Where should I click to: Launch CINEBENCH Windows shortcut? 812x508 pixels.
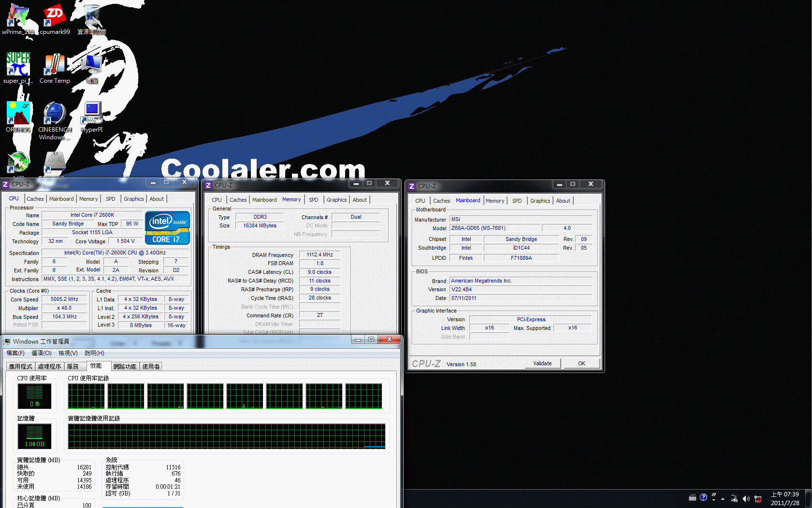55,121
